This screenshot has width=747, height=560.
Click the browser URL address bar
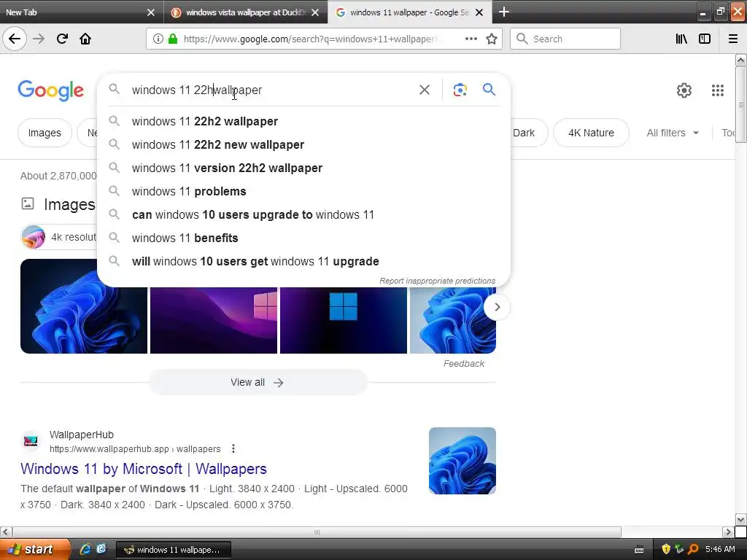(x=309, y=39)
